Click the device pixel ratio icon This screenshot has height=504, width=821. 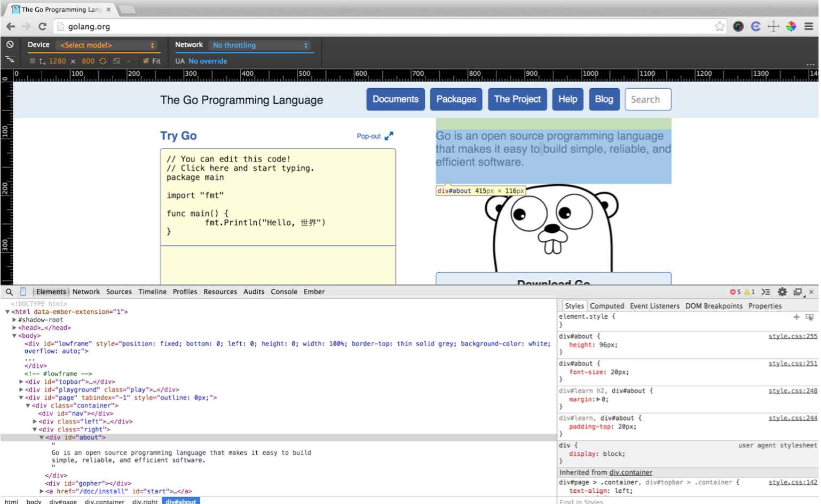click(x=116, y=61)
